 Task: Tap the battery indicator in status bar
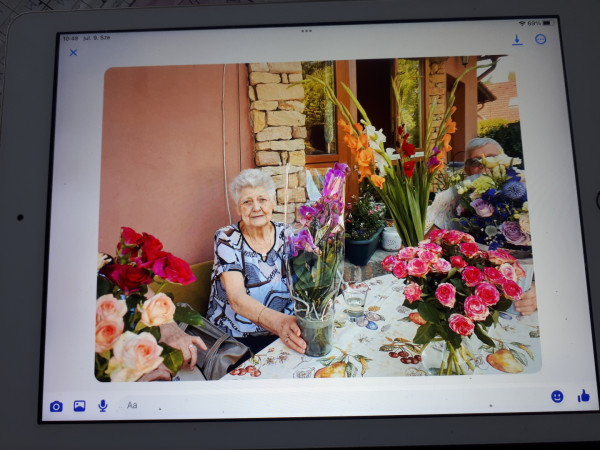(x=546, y=23)
